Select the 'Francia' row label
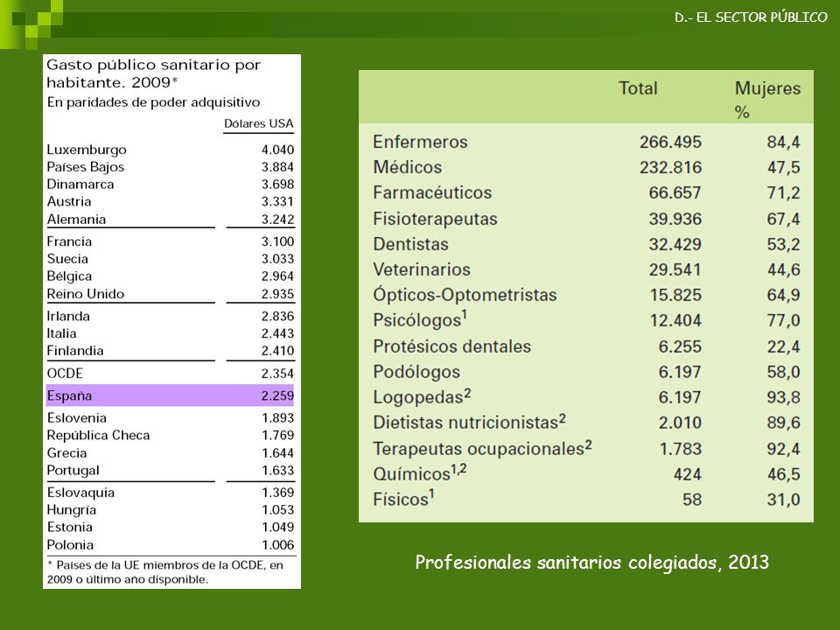The height and width of the screenshot is (630, 840). [69, 241]
